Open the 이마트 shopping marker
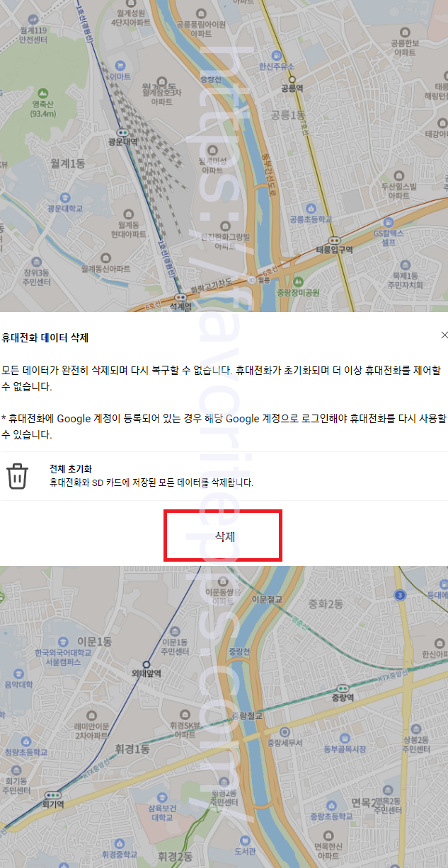This screenshot has width=448, height=868. coord(120,65)
